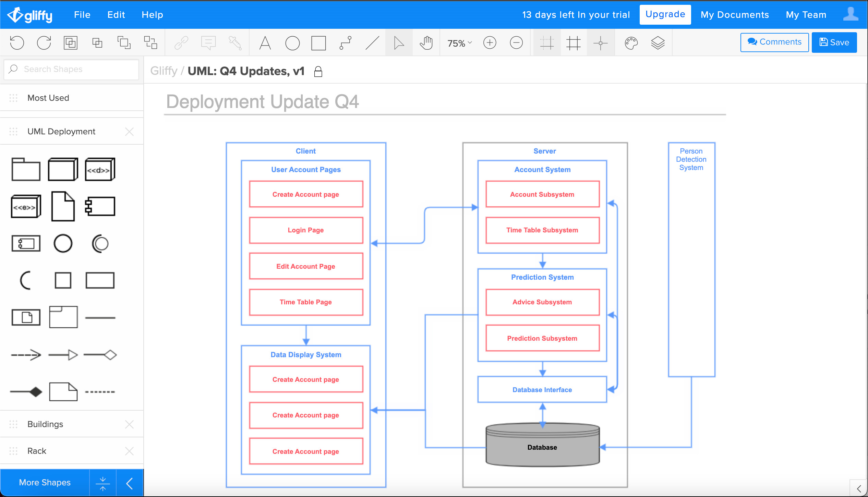
Task: Activate the Pan hand tool
Action: [x=426, y=43]
